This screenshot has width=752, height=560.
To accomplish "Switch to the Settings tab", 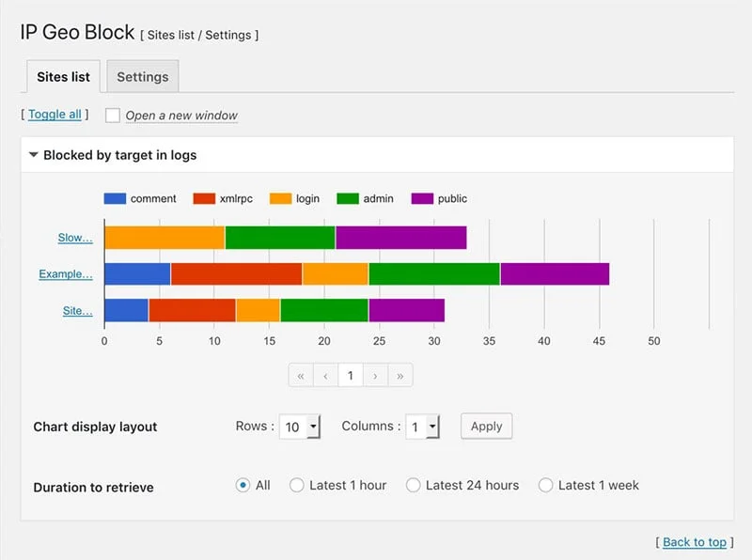I will 143,76.
